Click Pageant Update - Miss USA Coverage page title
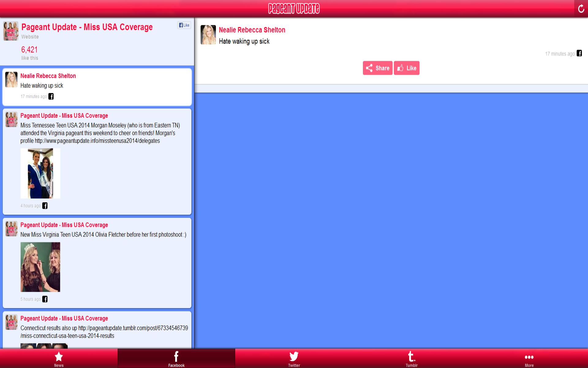The width and height of the screenshot is (588, 368). 87,27
